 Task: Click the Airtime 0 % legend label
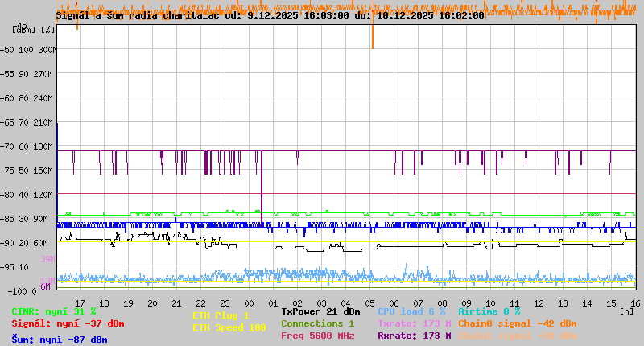(489, 311)
